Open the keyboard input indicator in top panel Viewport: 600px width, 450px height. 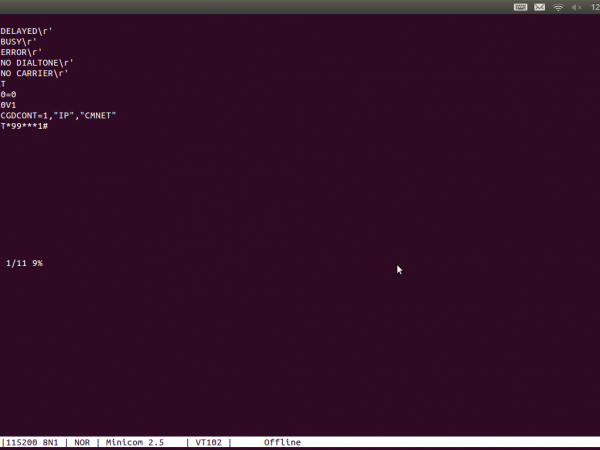521,7
